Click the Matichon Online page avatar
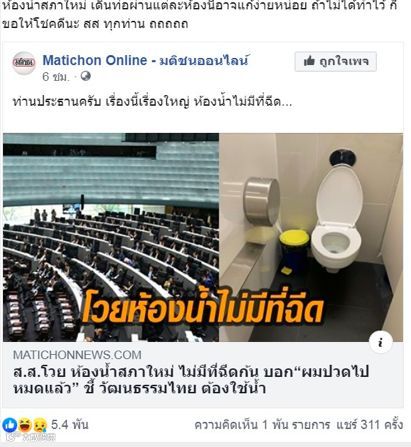Screen dimensions: 411x447 (x=24, y=63)
